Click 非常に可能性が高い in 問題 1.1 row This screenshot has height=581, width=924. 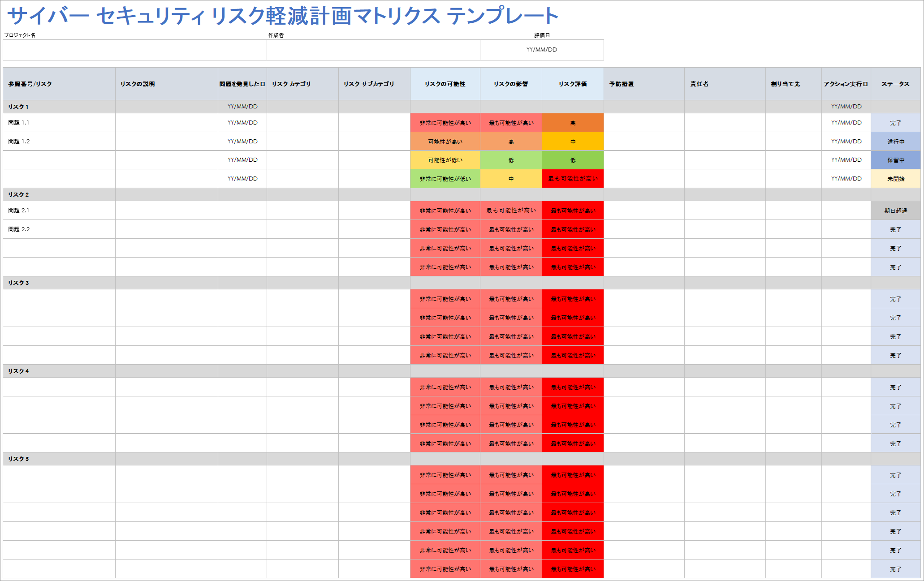(445, 123)
